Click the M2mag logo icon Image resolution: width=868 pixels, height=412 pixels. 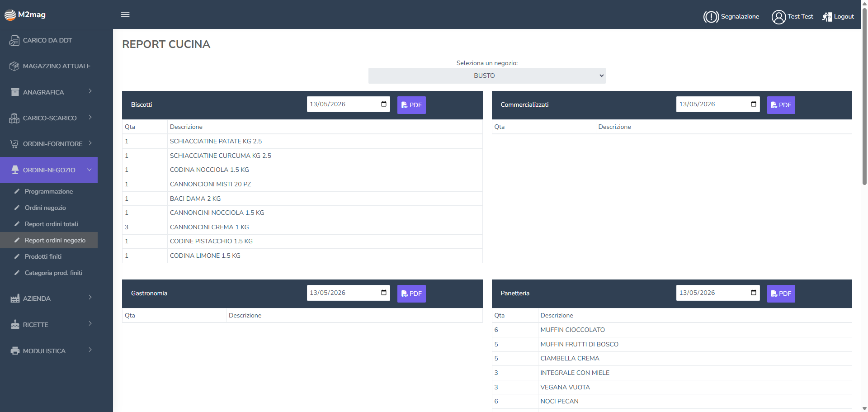pos(10,15)
